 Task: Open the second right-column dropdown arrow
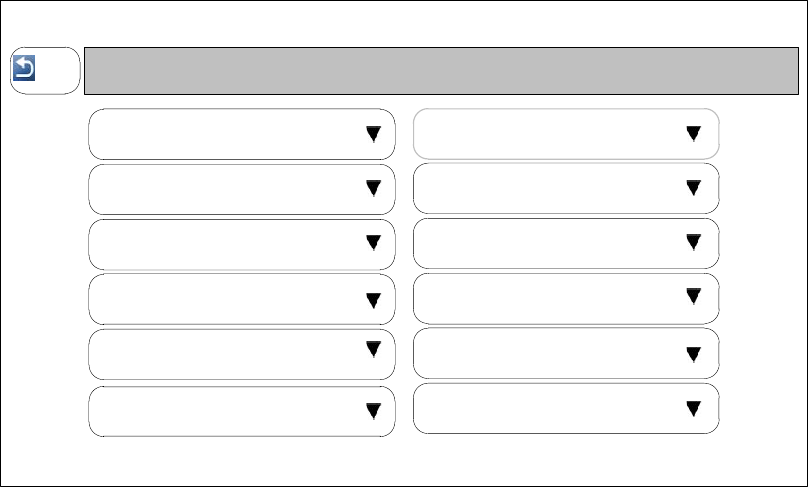694,187
